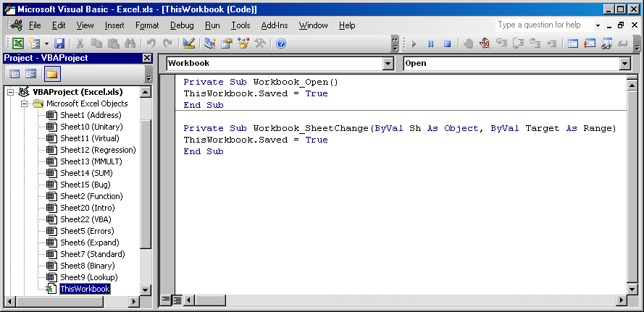Image resolution: width=644 pixels, height=312 pixels.
Task: Open the Immediate Window icon
Action: pos(590,43)
